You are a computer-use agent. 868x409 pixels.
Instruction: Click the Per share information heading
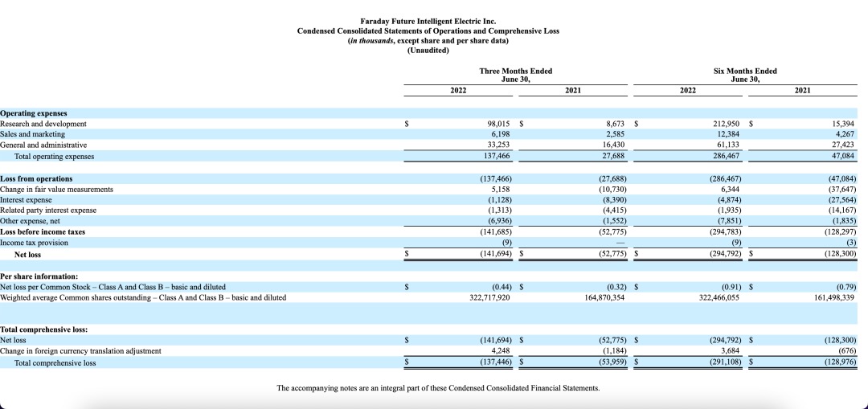pyautogui.click(x=39, y=276)
